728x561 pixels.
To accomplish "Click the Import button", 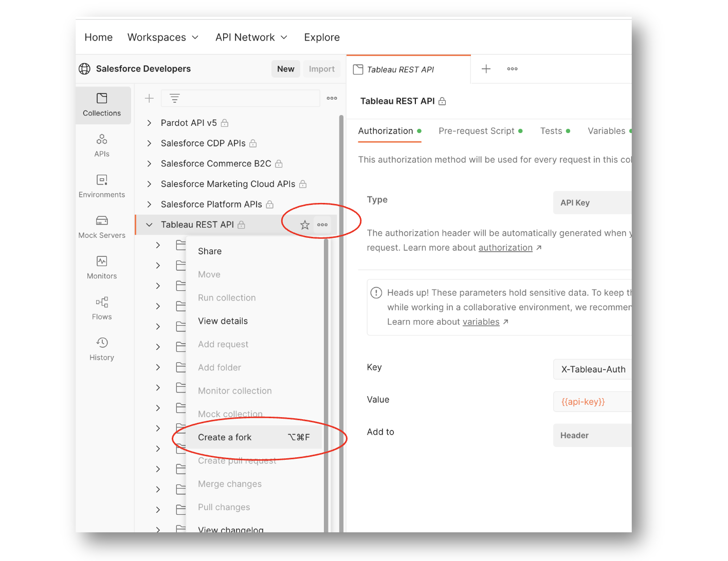I will 322,69.
